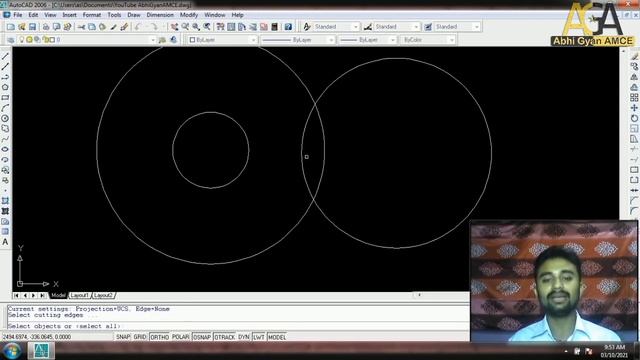Open the Layer Properties Manager icon
The width and height of the screenshot is (640, 360).
(x=11, y=40)
